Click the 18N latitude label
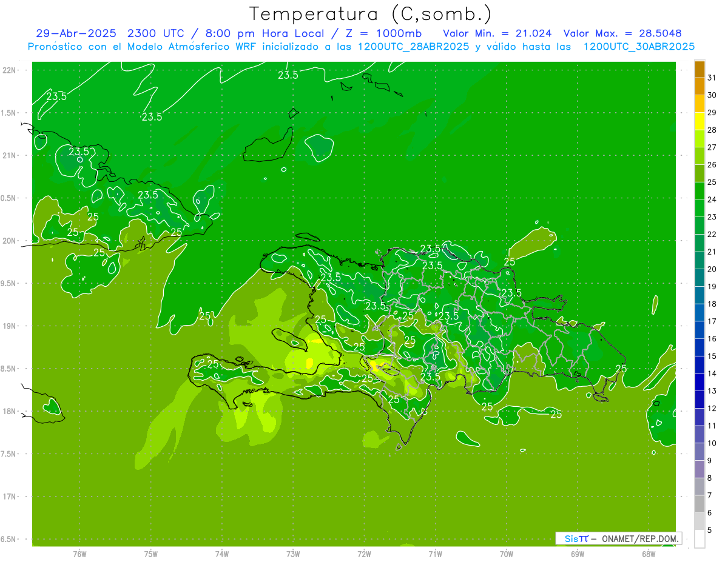The height and width of the screenshot is (562, 728). [x=8, y=411]
